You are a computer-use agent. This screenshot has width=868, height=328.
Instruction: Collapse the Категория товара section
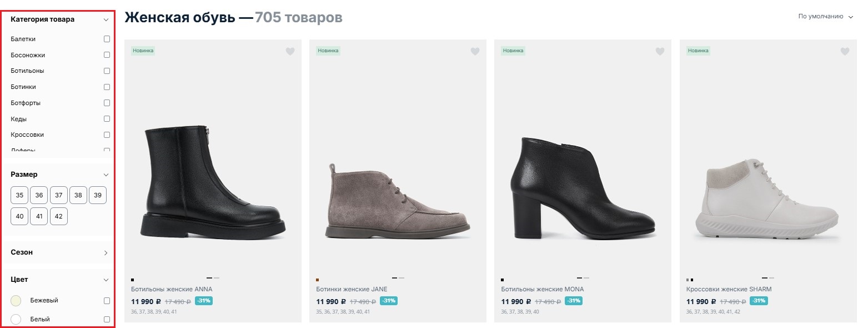(x=106, y=19)
